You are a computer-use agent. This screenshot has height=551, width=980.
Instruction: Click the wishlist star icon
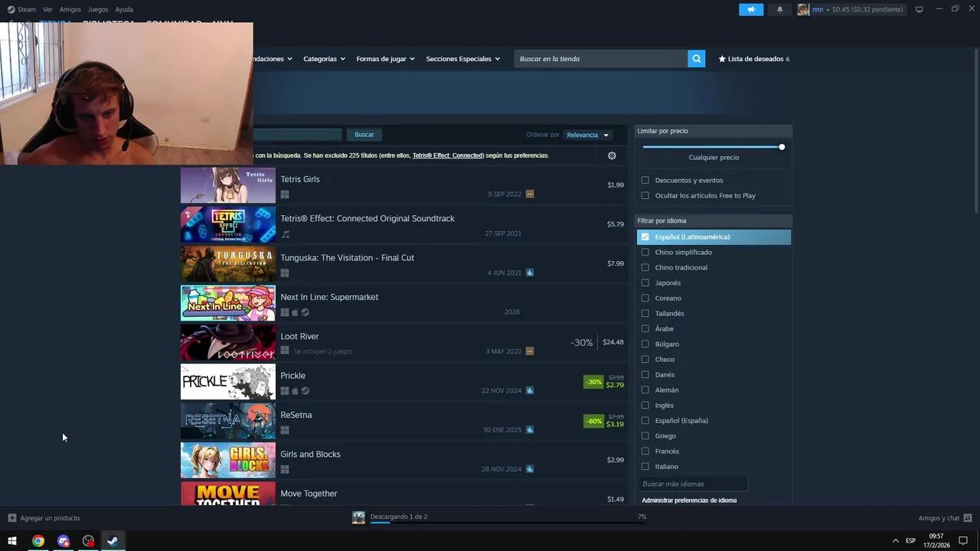tap(722, 59)
